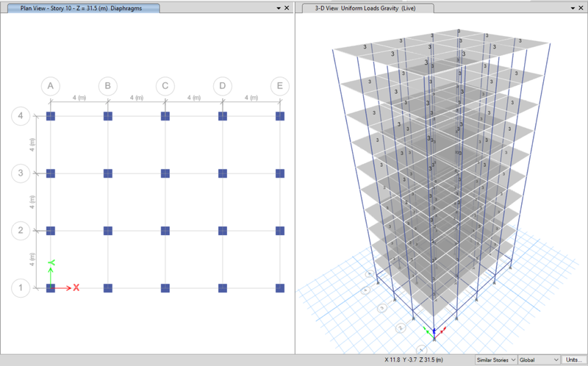The height and width of the screenshot is (366, 588).
Task: Select grid bubble 2 in plan view
Action: tap(21, 230)
